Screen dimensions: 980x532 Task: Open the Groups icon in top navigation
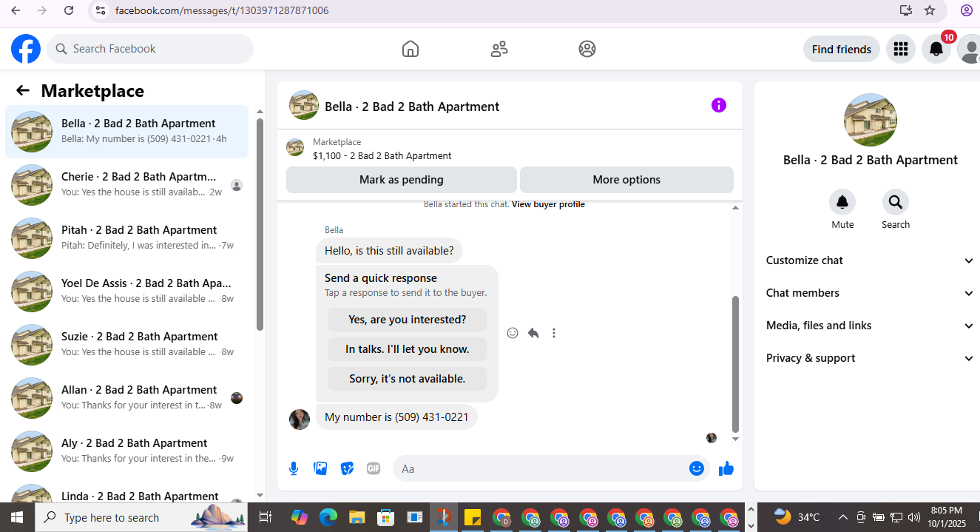coord(587,49)
